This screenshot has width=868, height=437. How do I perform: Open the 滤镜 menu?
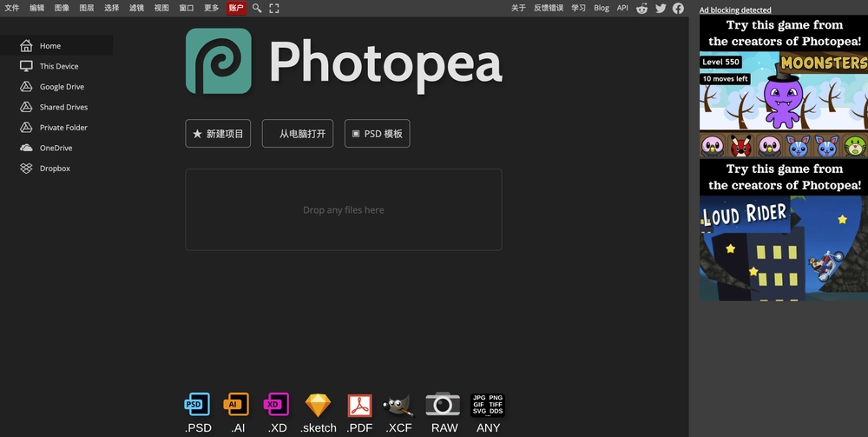[137, 8]
